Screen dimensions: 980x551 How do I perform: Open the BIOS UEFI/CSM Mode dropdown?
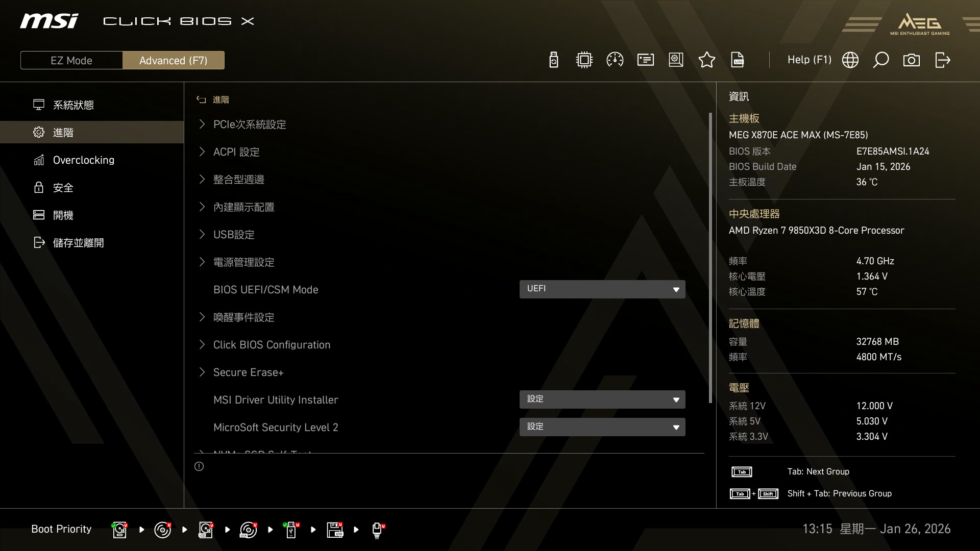[602, 289]
